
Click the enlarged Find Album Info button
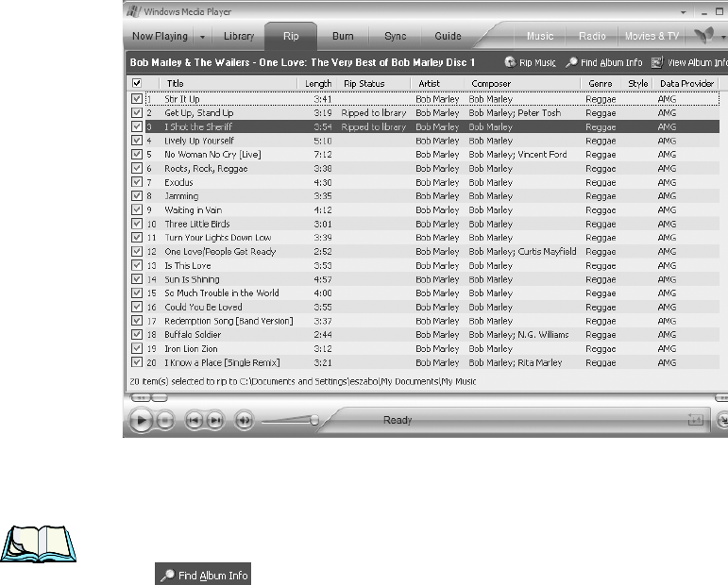coord(203,575)
